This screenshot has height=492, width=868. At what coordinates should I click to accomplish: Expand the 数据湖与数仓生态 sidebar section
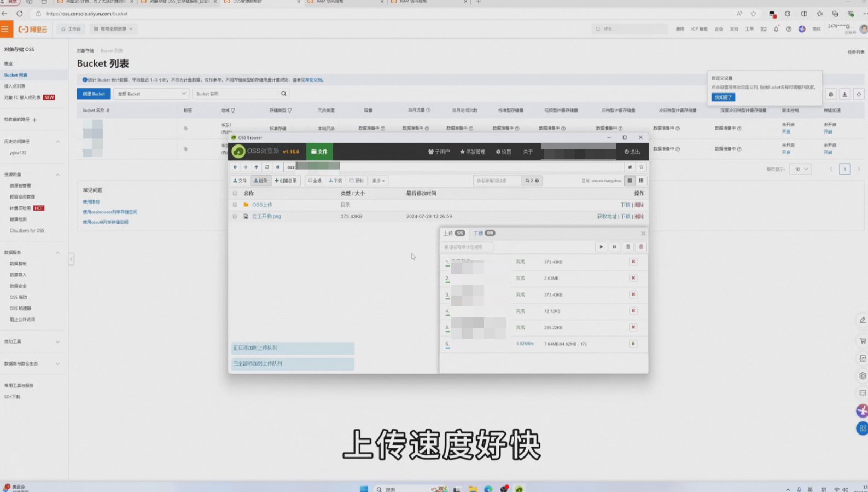tap(57, 364)
